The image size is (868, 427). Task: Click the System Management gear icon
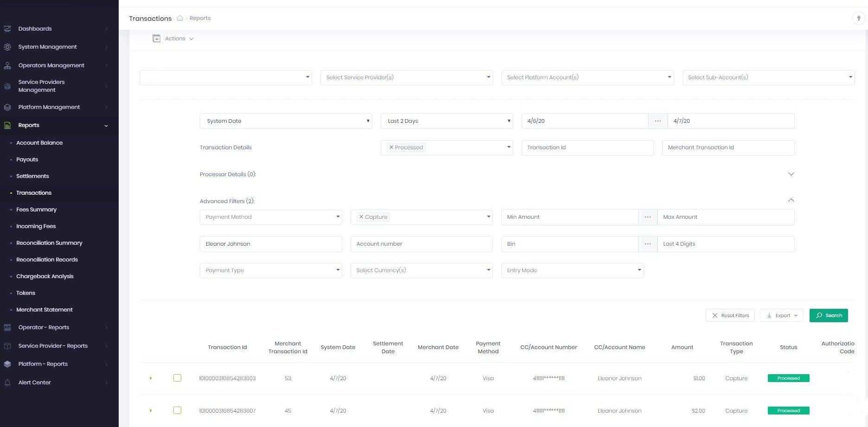(7, 47)
